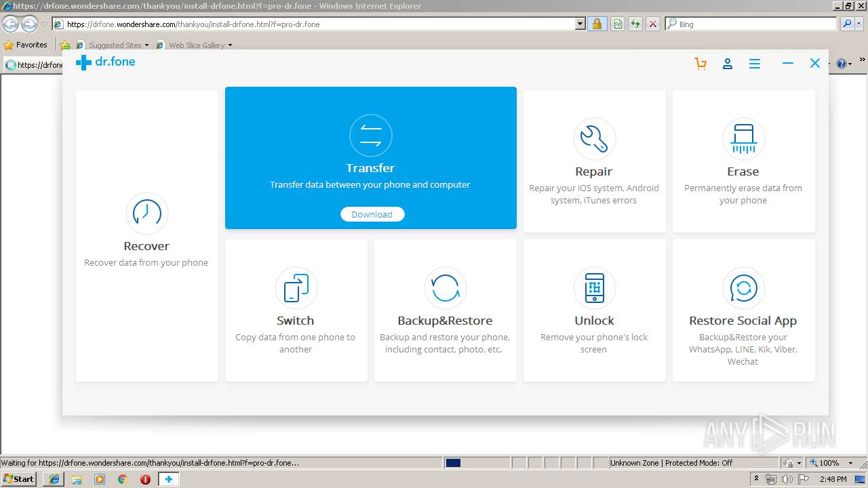Image resolution: width=868 pixels, height=488 pixels.
Task: Select dr.fone app in taskbar
Action: pos(169,479)
